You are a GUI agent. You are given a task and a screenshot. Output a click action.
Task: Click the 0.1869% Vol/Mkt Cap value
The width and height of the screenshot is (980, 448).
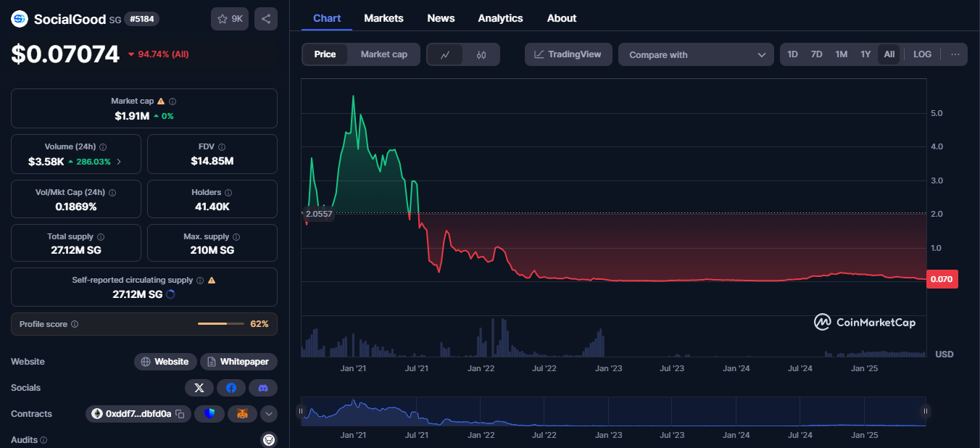point(75,207)
